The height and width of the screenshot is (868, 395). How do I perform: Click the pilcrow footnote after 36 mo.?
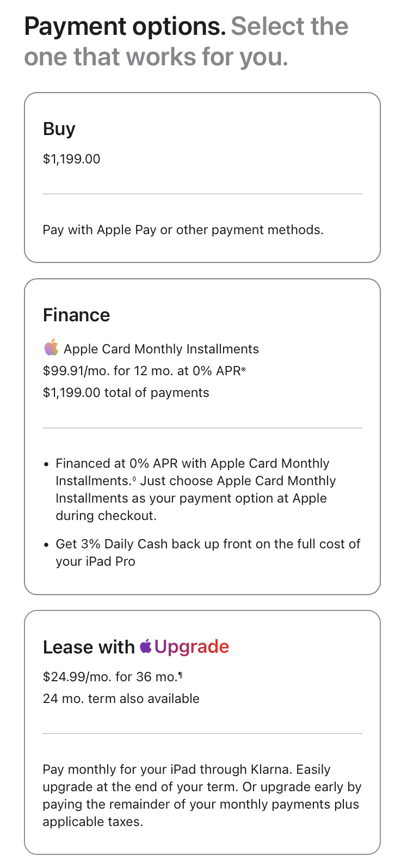tap(181, 676)
